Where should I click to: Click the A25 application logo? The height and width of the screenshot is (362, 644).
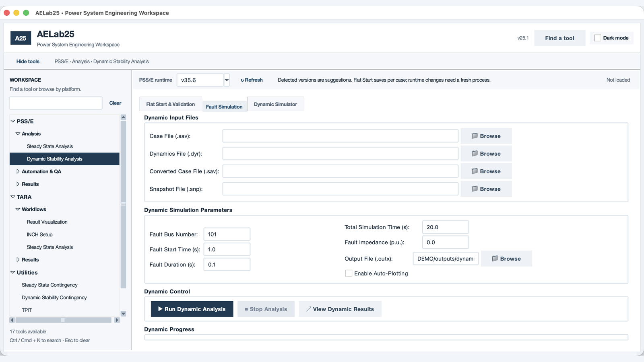(21, 38)
